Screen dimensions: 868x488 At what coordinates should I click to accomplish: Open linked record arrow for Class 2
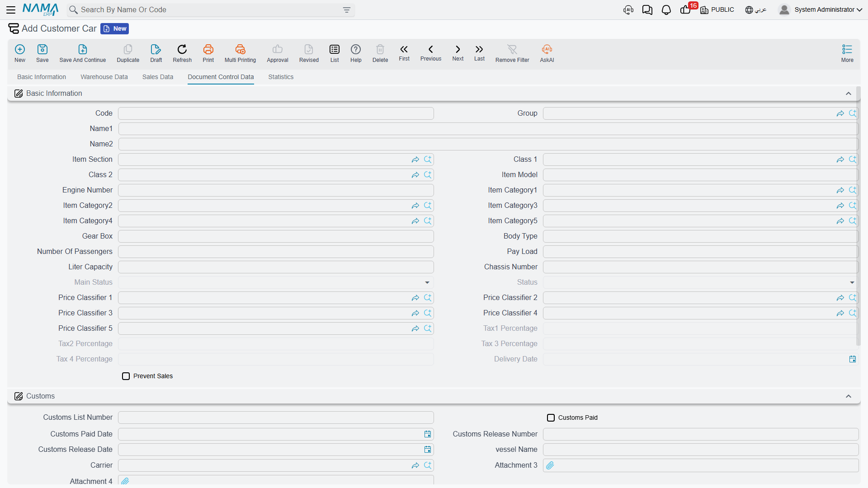coord(415,175)
